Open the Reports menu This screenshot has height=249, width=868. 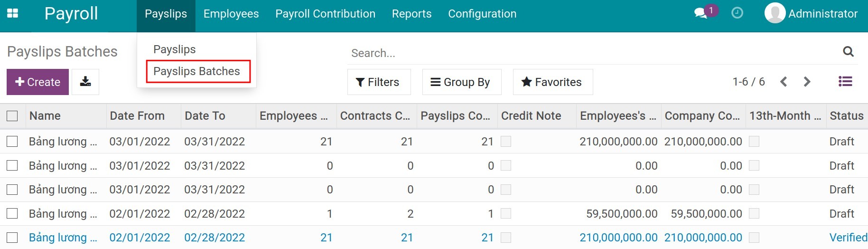pyautogui.click(x=411, y=14)
